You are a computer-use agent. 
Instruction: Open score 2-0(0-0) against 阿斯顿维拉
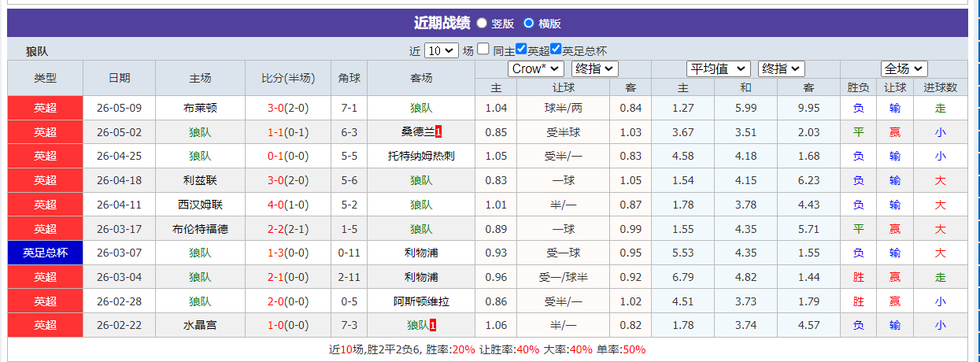288,301
